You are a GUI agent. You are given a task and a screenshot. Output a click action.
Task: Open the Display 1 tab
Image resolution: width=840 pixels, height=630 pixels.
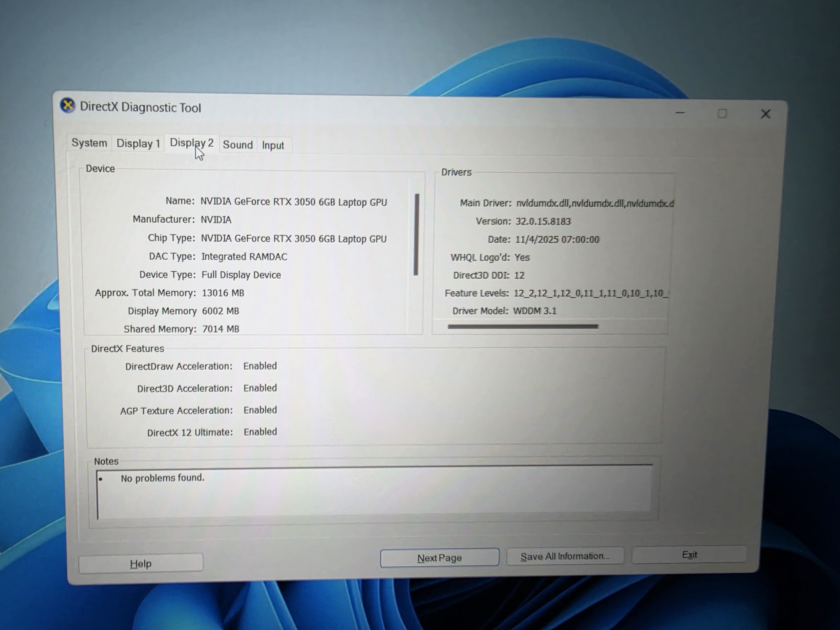pos(138,143)
